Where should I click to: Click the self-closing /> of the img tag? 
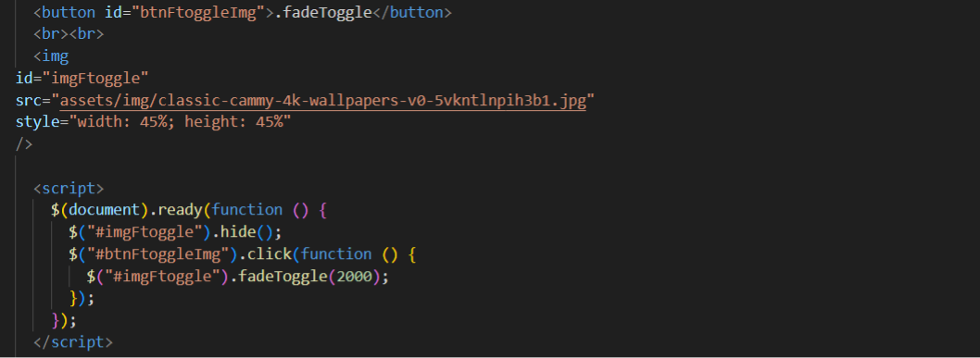pyautogui.click(x=24, y=144)
